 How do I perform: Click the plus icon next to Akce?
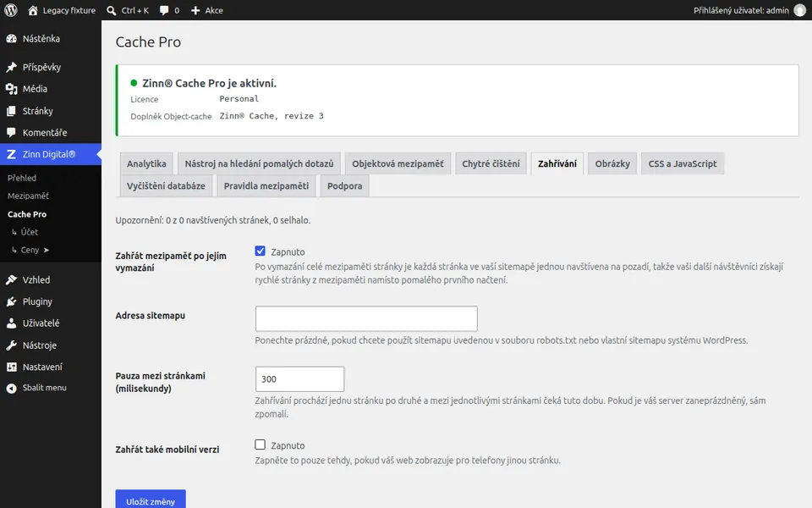pos(195,10)
